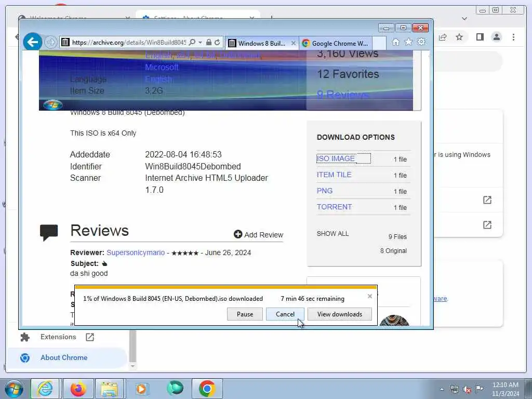The image size is (532, 399).
Task: Click the Extensions puzzle piece icon in Chrome
Action: pos(25,337)
